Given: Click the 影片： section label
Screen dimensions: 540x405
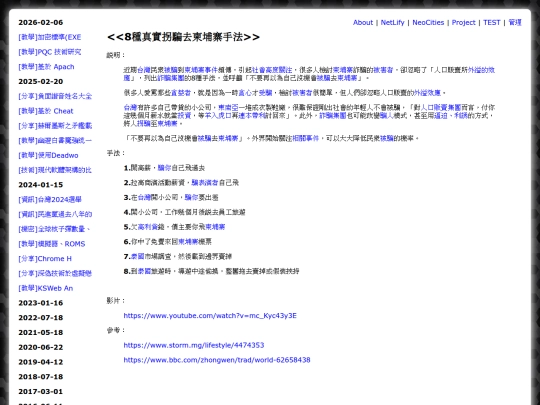Looking at the screenshot, I should [x=116, y=301].
